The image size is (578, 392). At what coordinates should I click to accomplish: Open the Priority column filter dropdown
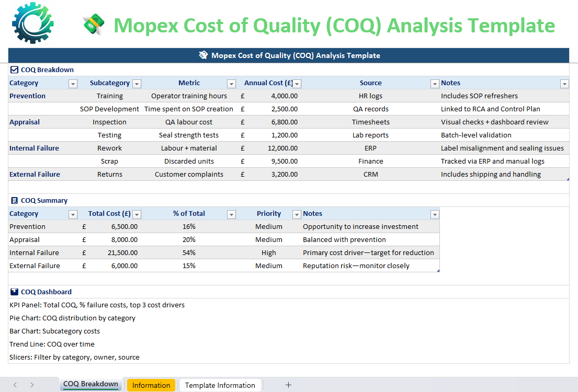pos(297,214)
